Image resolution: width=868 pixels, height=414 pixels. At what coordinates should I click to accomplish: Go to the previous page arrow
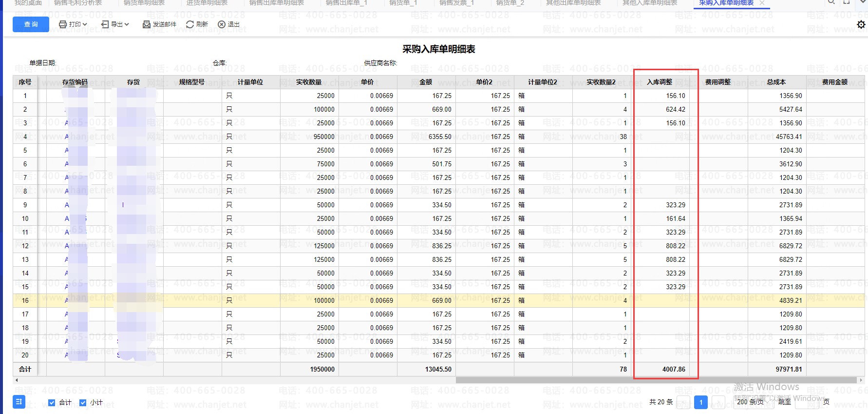click(683, 402)
